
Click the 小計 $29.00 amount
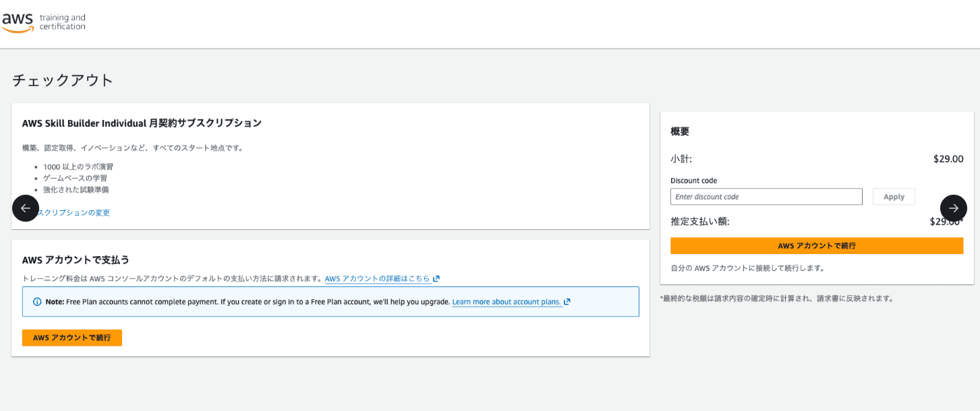948,159
